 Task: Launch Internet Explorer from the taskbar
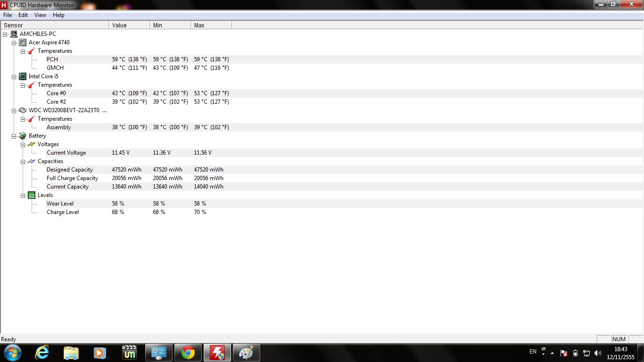coord(42,353)
